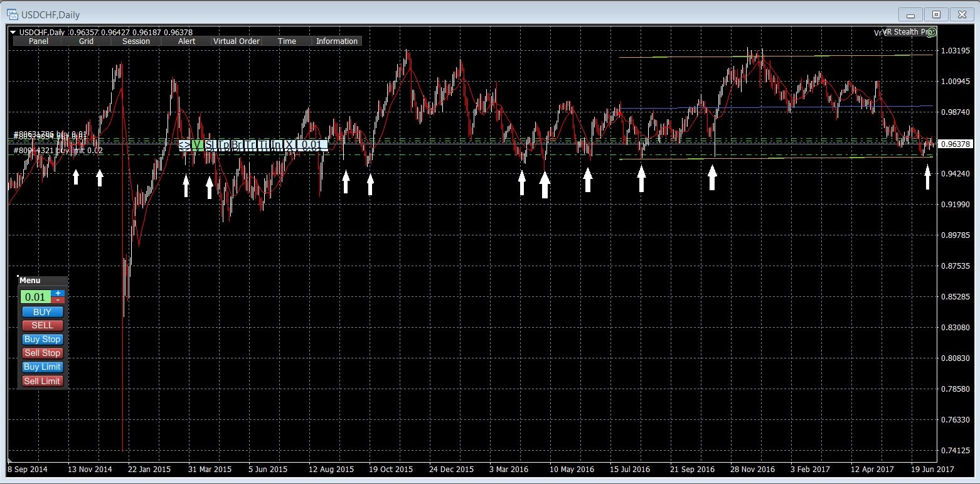This screenshot has height=484, width=980.
Task: Click the 28 Nov 2016 date label
Action: [x=752, y=469]
